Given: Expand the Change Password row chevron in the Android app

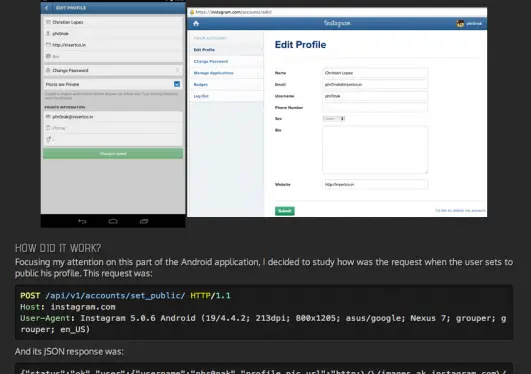Looking at the screenshot, I should pyautogui.click(x=177, y=70).
